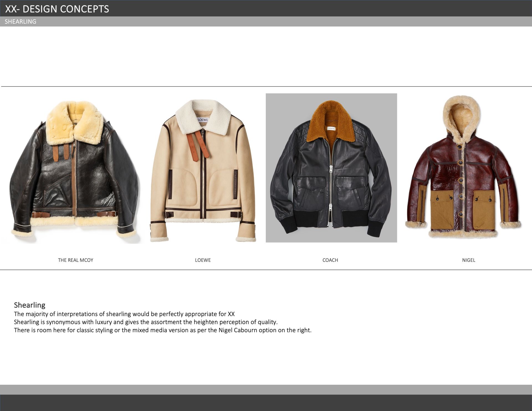Click the COACH caption label
Viewport: 532px width, 411px height.
pos(330,260)
